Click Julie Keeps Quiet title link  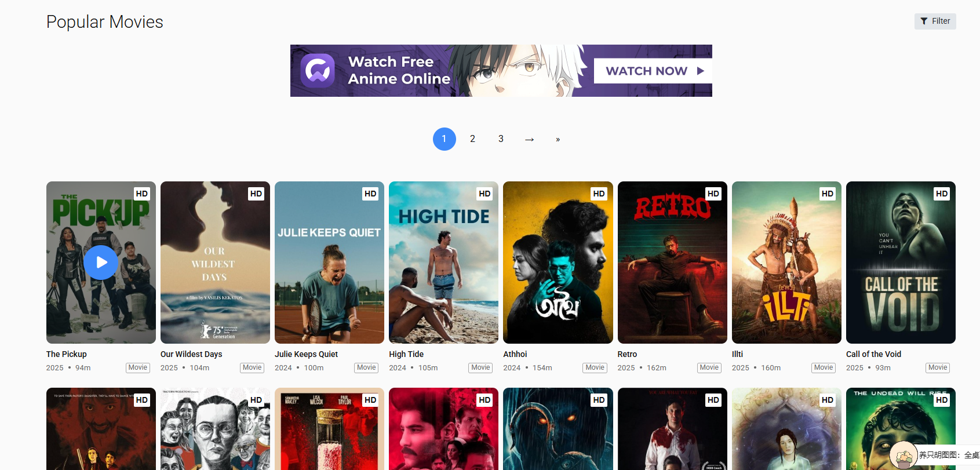pos(306,354)
